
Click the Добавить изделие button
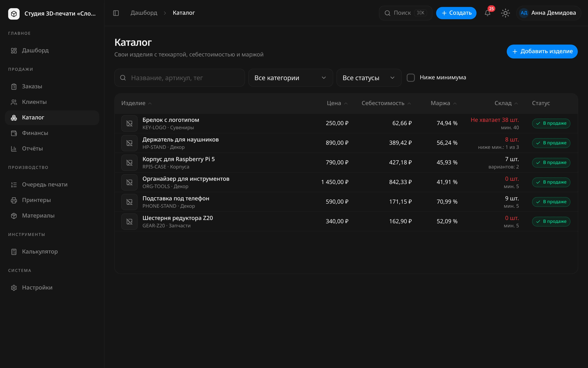542,51
